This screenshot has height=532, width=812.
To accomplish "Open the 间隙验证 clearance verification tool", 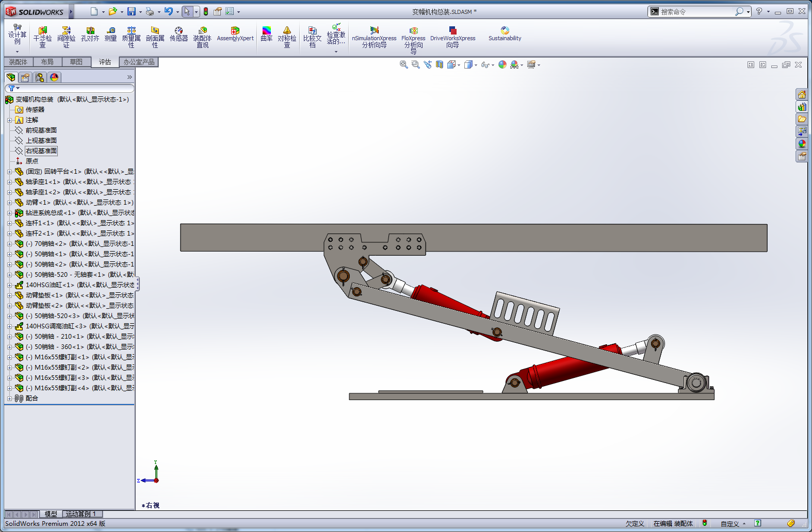I will (66, 37).
